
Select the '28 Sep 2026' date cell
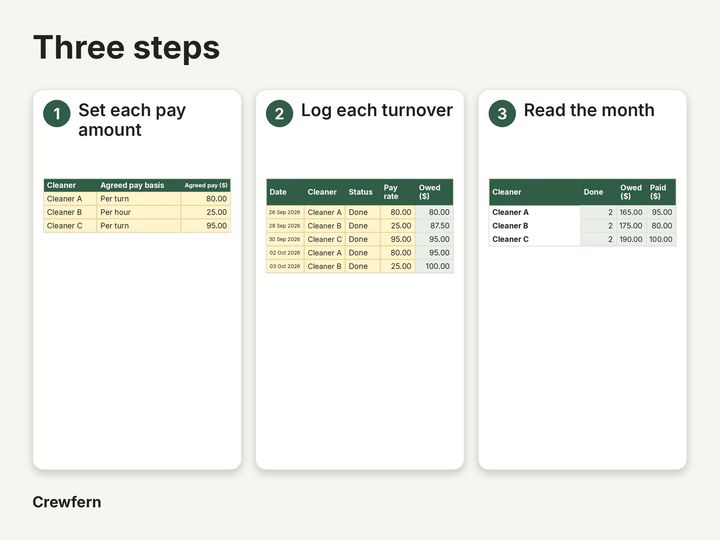click(285, 226)
